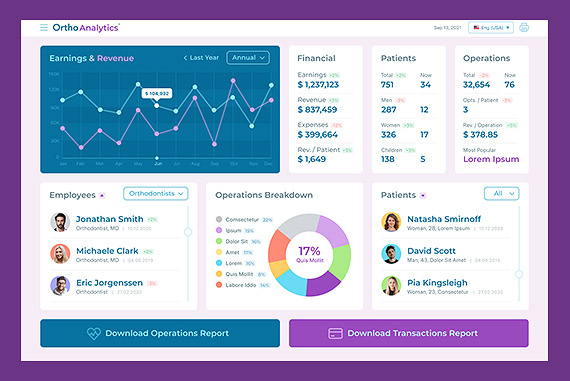This screenshot has width=570, height=381.
Task: Open the Eng (USA) language dropdown
Action: tap(491, 28)
